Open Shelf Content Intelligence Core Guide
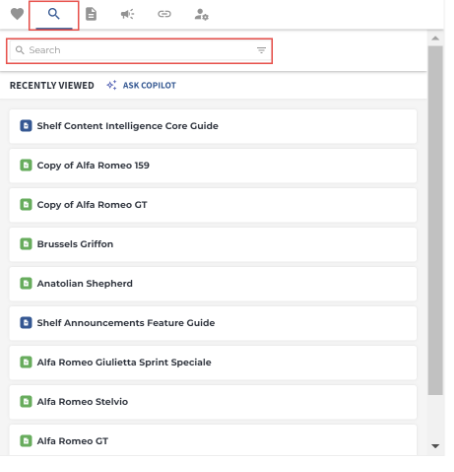The image size is (454, 472). click(x=213, y=126)
